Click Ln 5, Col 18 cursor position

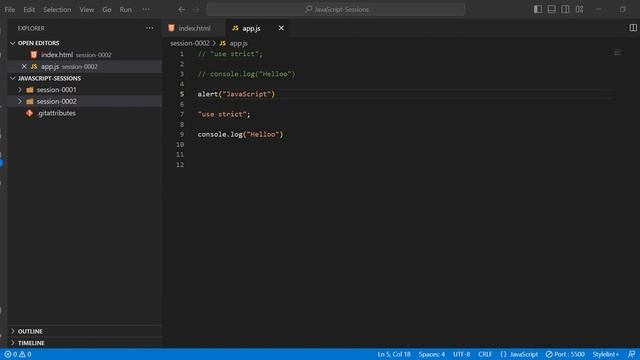394,354
